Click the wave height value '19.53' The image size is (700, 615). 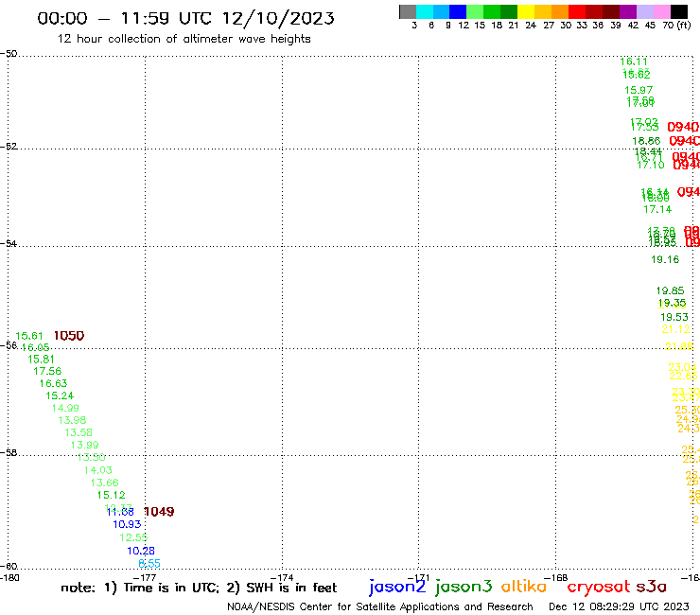point(674,317)
